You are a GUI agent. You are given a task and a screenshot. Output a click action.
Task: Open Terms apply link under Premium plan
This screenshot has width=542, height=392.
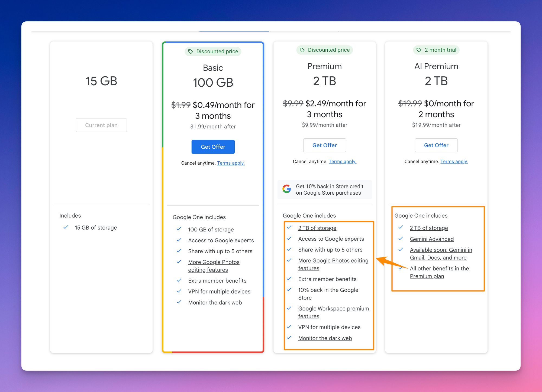click(x=343, y=161)
